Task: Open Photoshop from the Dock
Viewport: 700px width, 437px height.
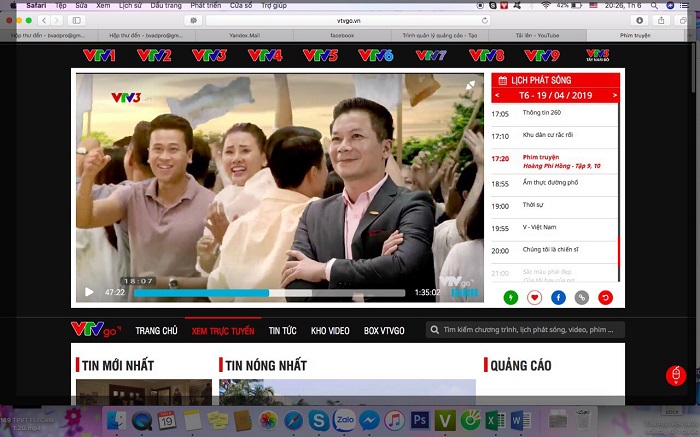Action: pos(420,420)
